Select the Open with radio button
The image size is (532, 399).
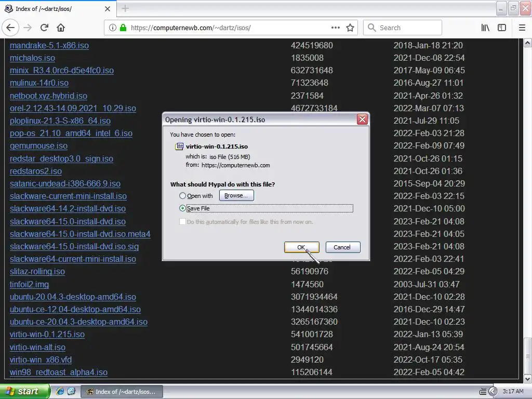[182, 196]
